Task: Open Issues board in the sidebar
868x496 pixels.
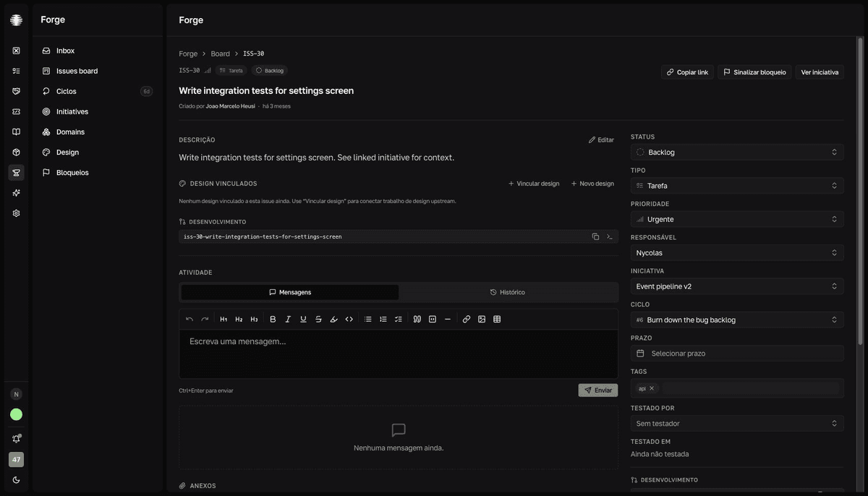Action: click(98, 71)
